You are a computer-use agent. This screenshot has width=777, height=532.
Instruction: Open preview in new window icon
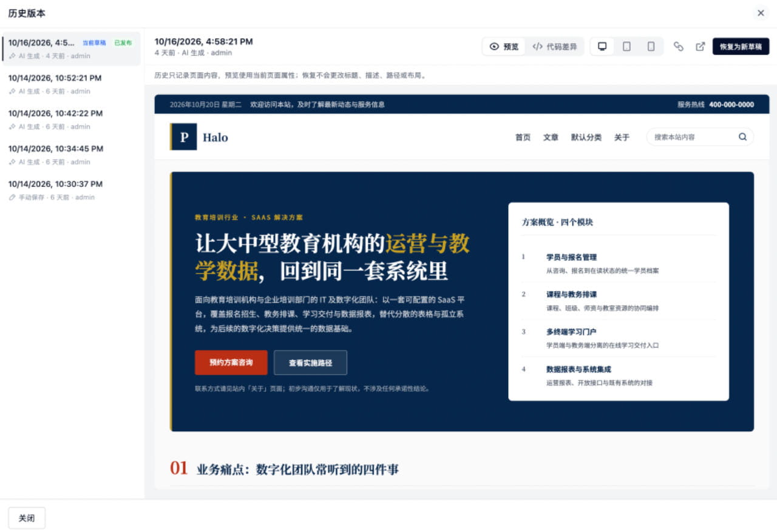click(700, 47)
